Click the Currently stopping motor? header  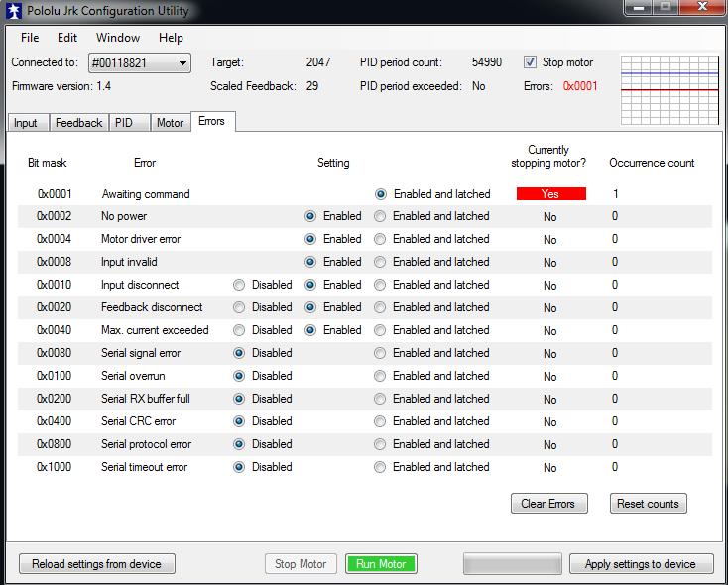point(548,156)
